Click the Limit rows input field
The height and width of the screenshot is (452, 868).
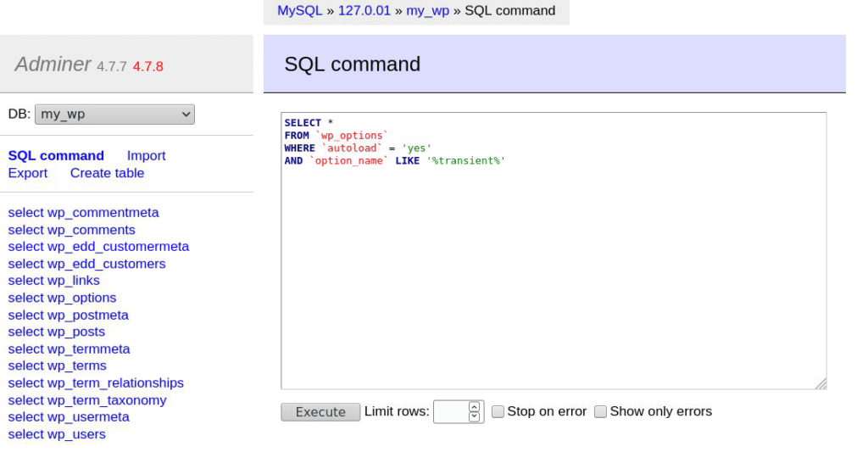(450, 412)
